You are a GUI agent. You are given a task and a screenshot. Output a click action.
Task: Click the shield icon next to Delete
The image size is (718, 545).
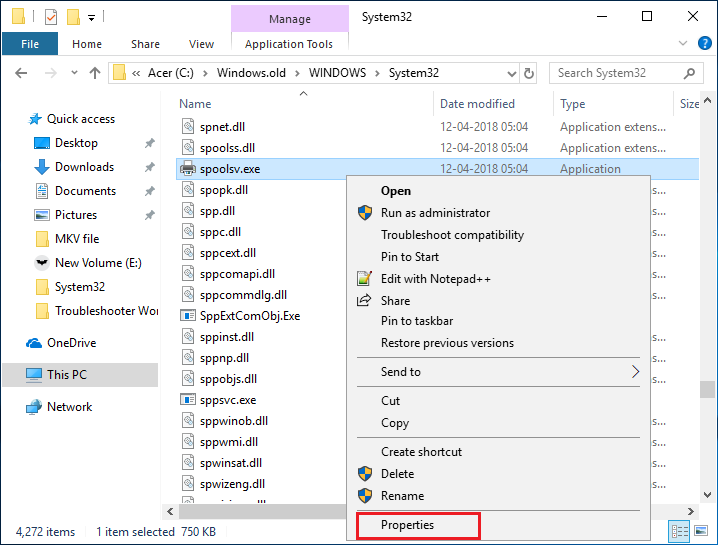(364, 474)
